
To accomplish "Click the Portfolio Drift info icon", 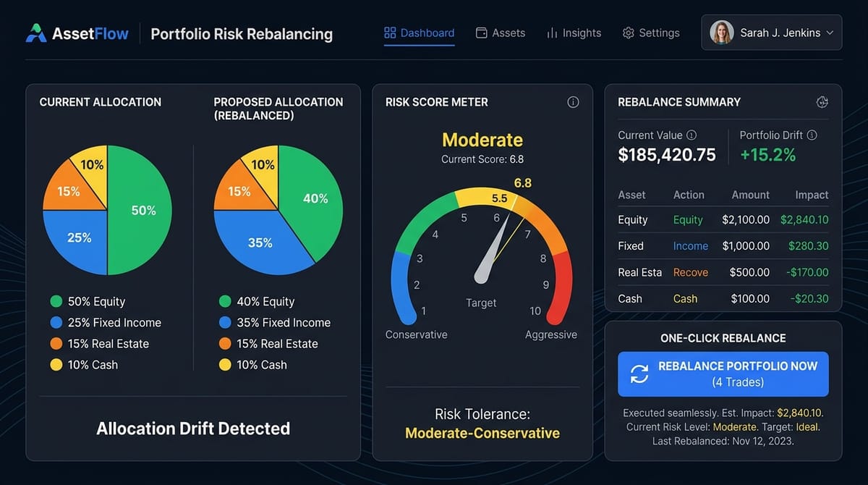I will pos(812,135).
